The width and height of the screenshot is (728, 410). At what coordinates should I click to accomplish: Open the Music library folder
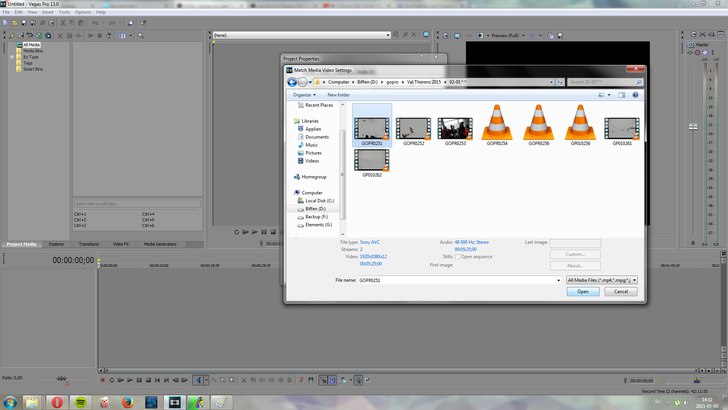point(312,145)
